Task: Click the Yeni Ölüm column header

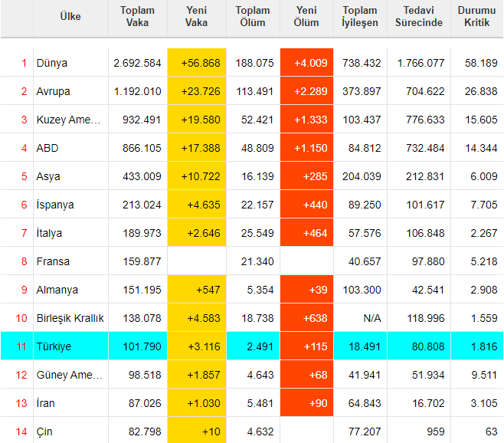Action: coord(306,16)
